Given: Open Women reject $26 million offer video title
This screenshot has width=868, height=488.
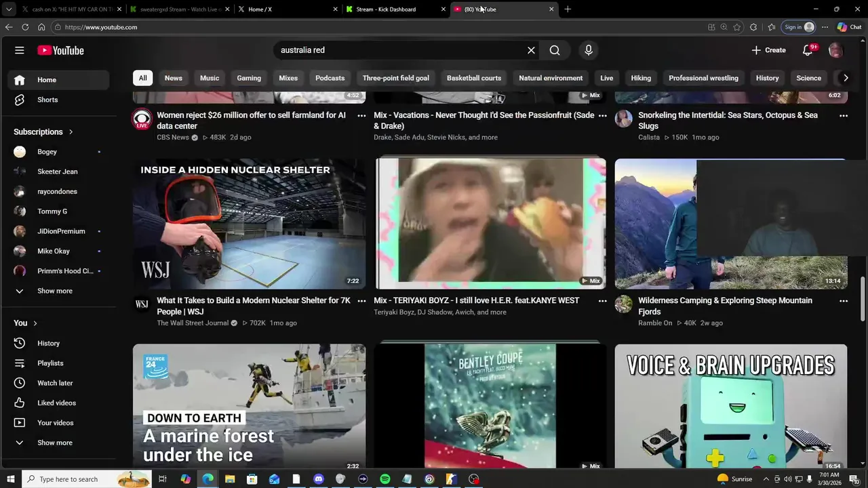Looking at the screenshot, I should (x=252, y=121).
